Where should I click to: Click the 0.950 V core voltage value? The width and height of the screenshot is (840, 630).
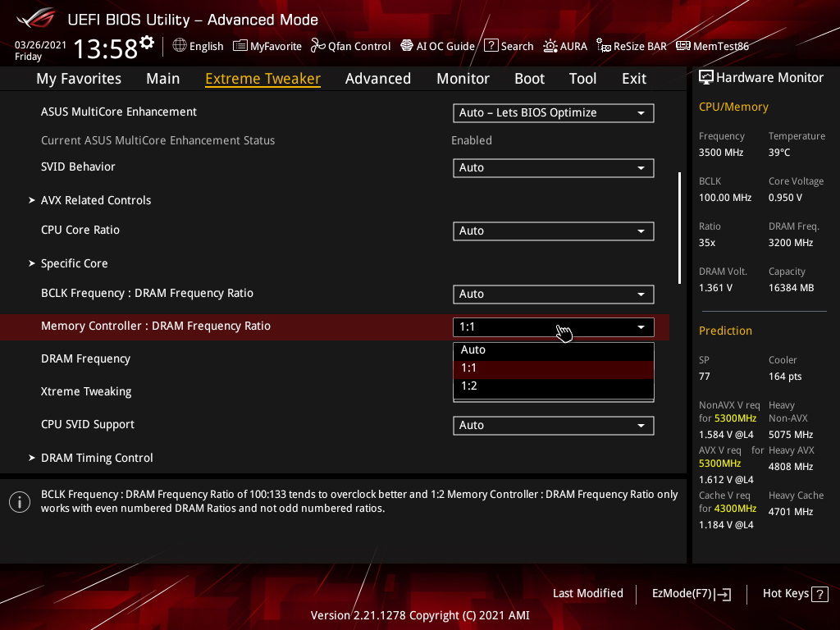coord(785,198)
